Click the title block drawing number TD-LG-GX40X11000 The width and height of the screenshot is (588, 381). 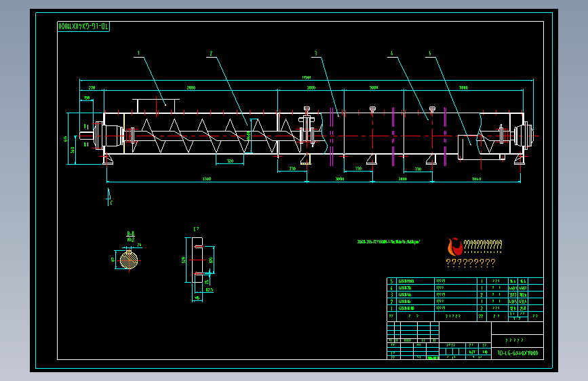coord(517,353)
